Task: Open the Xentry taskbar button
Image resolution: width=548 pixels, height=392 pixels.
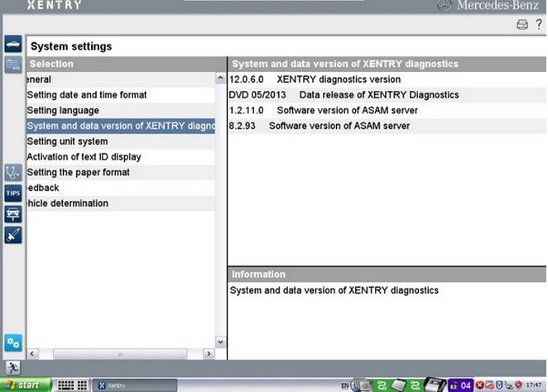Action: pyautogui.click(x=135, y=385)
